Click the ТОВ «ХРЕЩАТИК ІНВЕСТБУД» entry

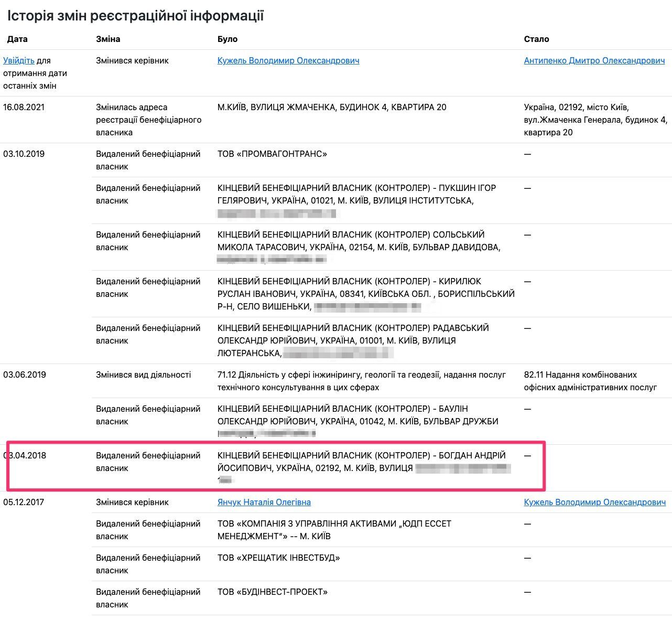tap(278, 558)
